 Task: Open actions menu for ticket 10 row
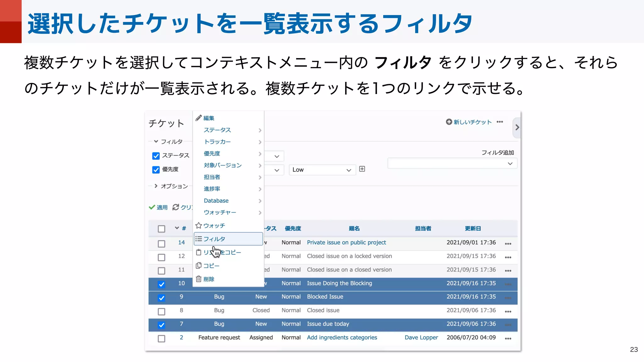tap(508, 284)
